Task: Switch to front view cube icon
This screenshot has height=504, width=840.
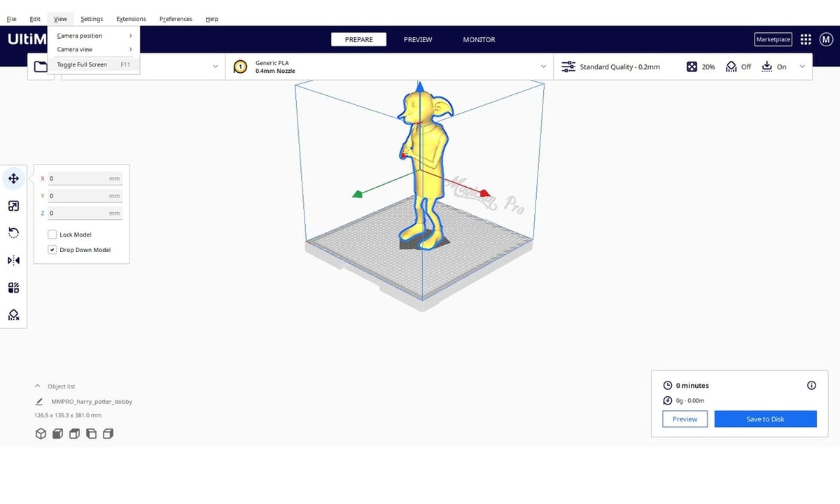Action: (58, 434)
